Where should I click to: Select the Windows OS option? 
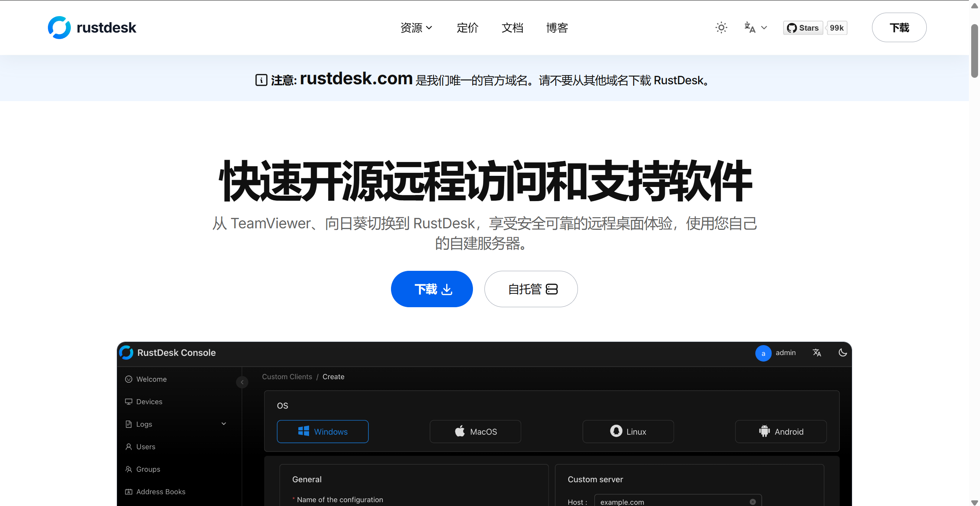click(x=322, y=432)
